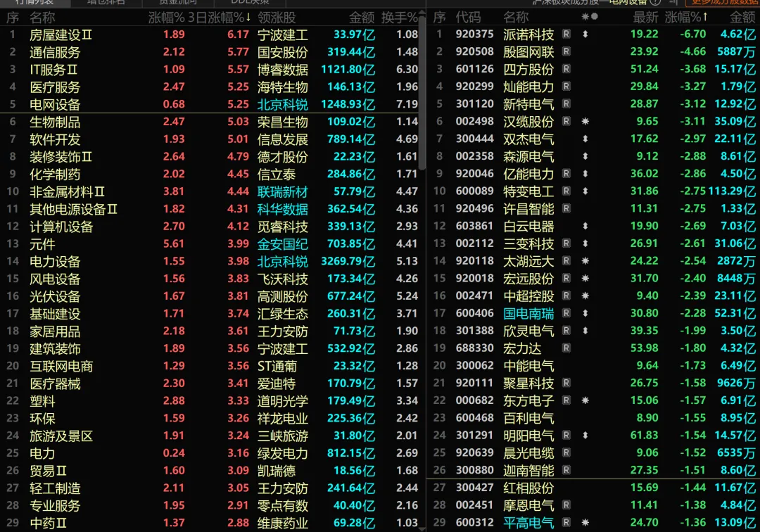Viewport: 760px width, 532px height.
Task: Click the R badge beside 派诺科技
Action: tap(566, 34)
